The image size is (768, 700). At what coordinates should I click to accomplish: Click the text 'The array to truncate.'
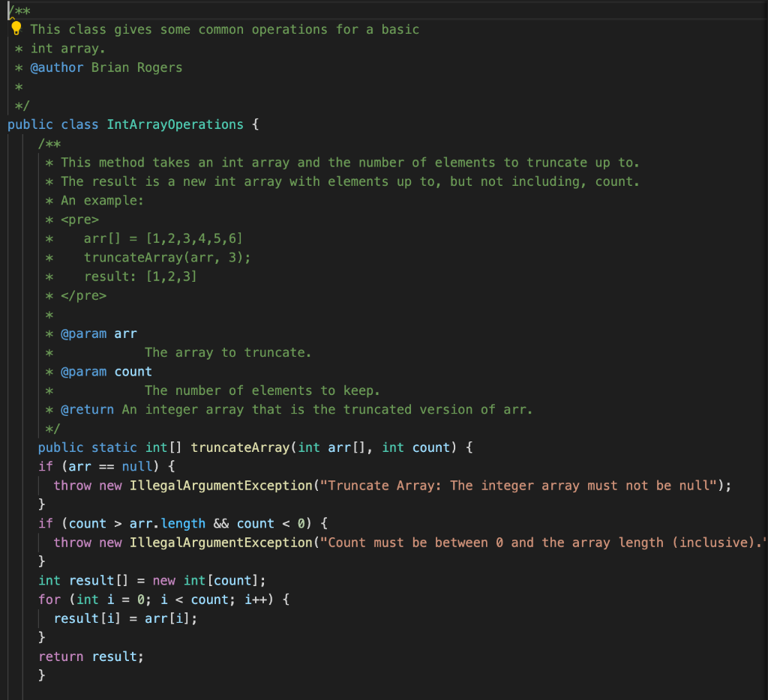pos(228,352)
